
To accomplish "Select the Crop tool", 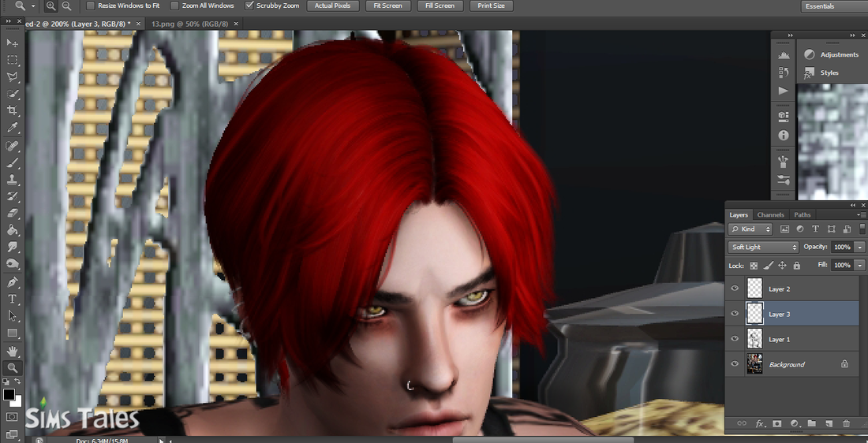I will point(12,110).
